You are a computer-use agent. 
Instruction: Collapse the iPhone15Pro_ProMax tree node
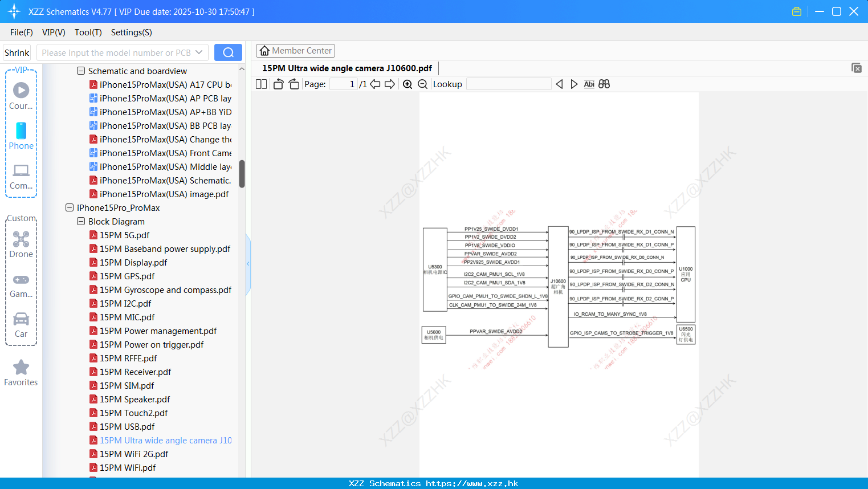click(x=70, y=208)
